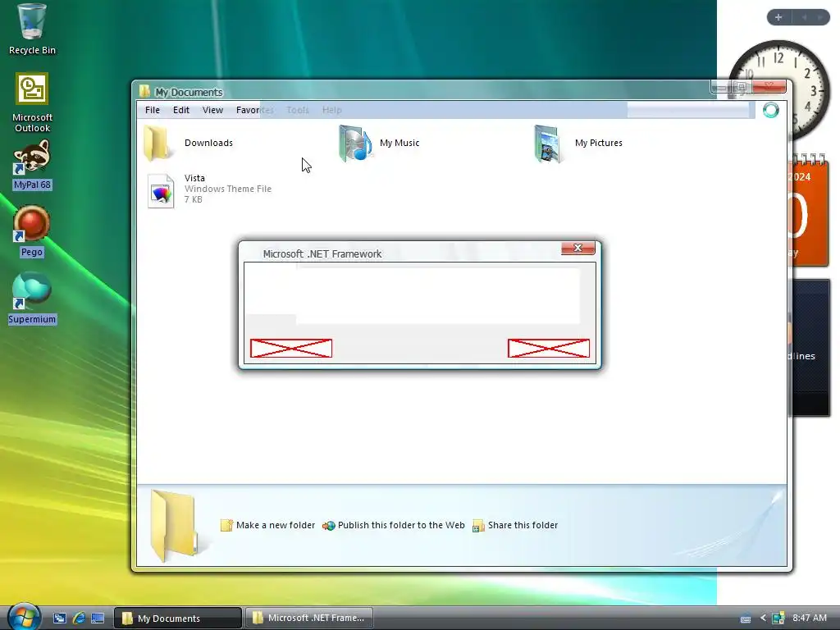The image size is (840, 630).
Task: Click the My Documents title bar folder icon
Action: 144,92
